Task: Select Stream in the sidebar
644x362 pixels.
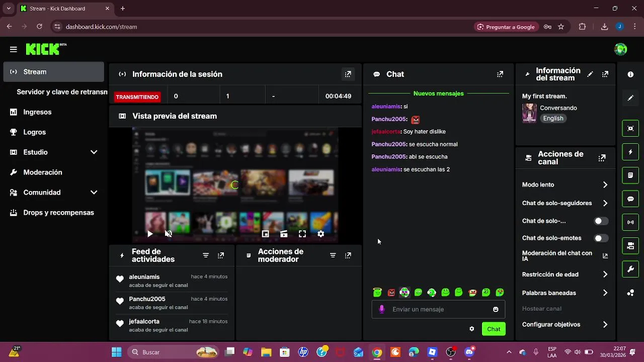Action: click(53, 72)
